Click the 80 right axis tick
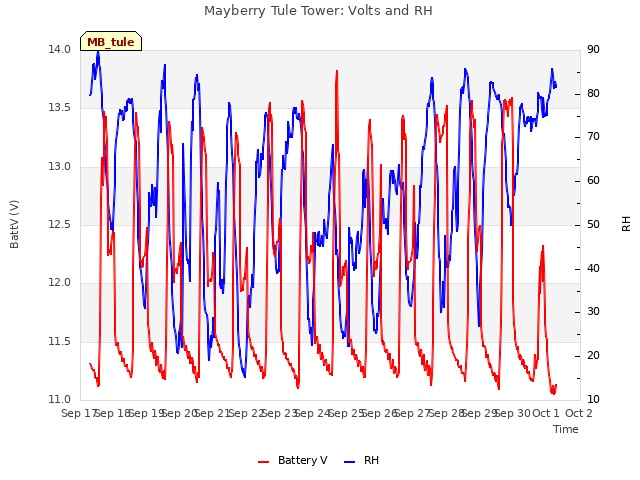The image size is (640, 480). 593,93
